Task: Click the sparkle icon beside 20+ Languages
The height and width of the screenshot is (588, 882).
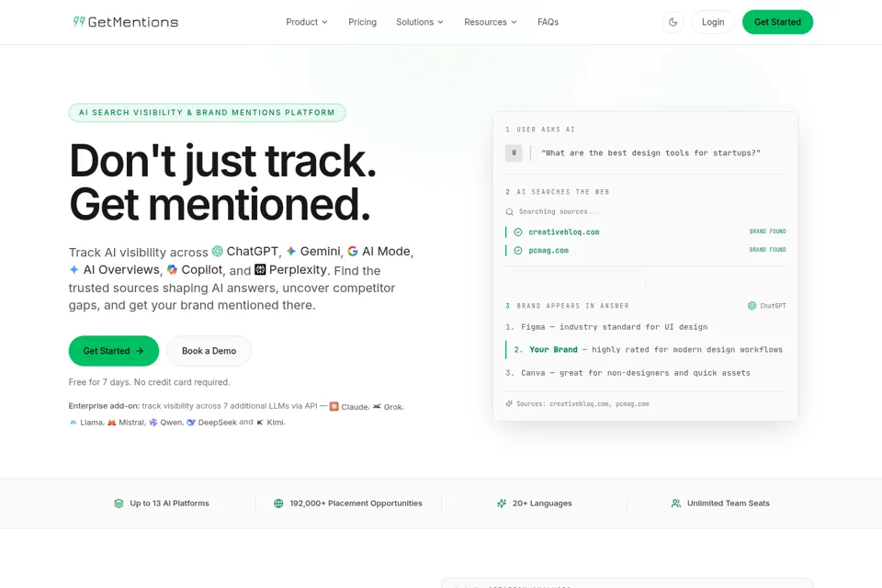Action: (x=502, y=503)
